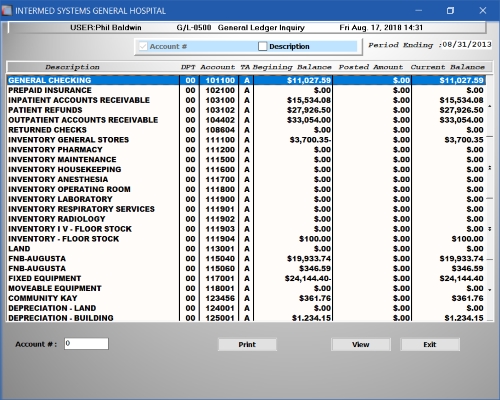Viewport: 500px width, 400px height.
Task: Select the FIXED EQUIPMENT row
Action: pos(246,278)
